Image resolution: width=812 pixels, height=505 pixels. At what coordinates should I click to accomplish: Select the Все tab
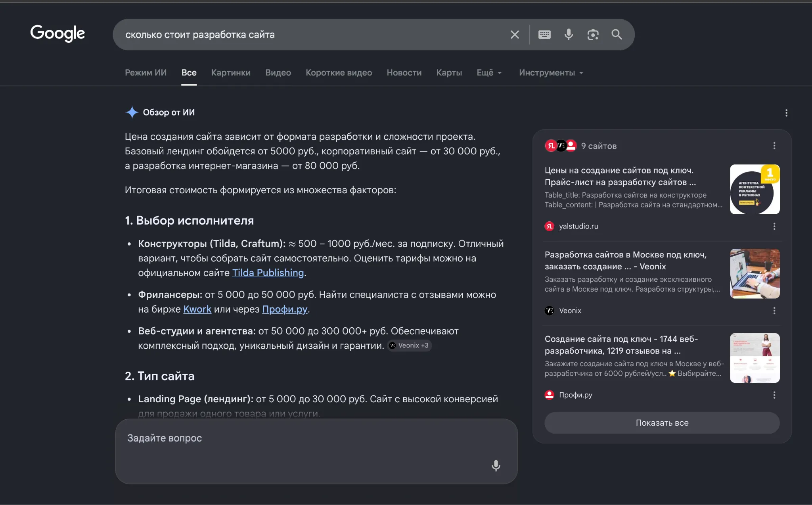coord(189,73)
